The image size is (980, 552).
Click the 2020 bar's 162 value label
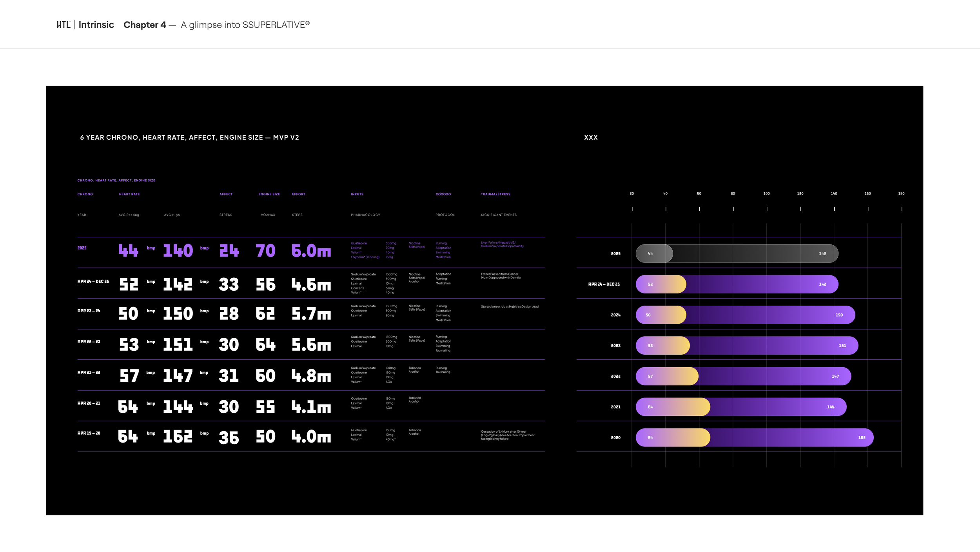point(862,437)
